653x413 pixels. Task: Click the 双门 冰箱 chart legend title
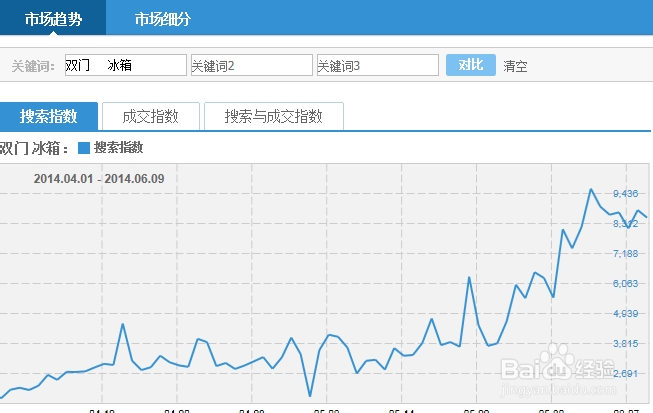coord(34,148)
